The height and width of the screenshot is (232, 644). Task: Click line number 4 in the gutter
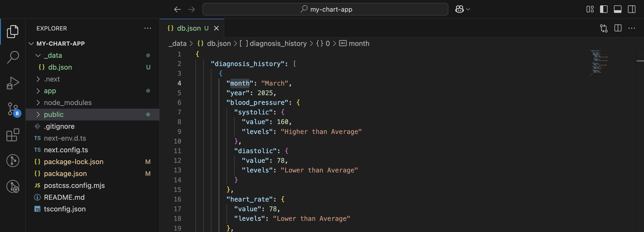[x=179, y=83]
